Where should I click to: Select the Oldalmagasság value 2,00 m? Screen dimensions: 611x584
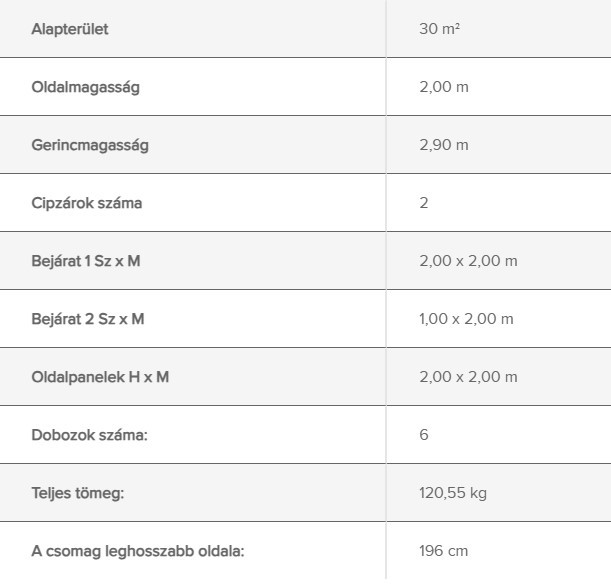pos(444,87)
